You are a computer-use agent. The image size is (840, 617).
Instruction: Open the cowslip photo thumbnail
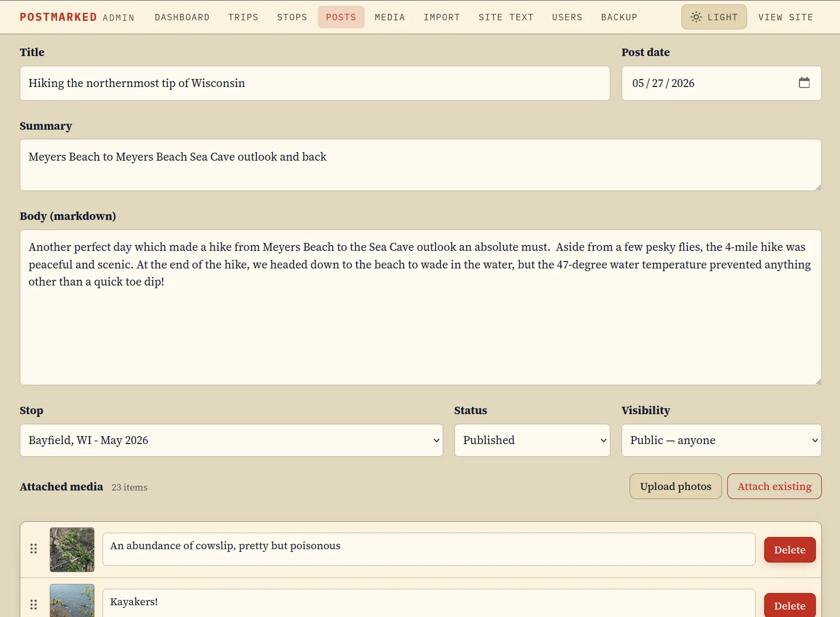pyautogui.click(x=72, y=550)
